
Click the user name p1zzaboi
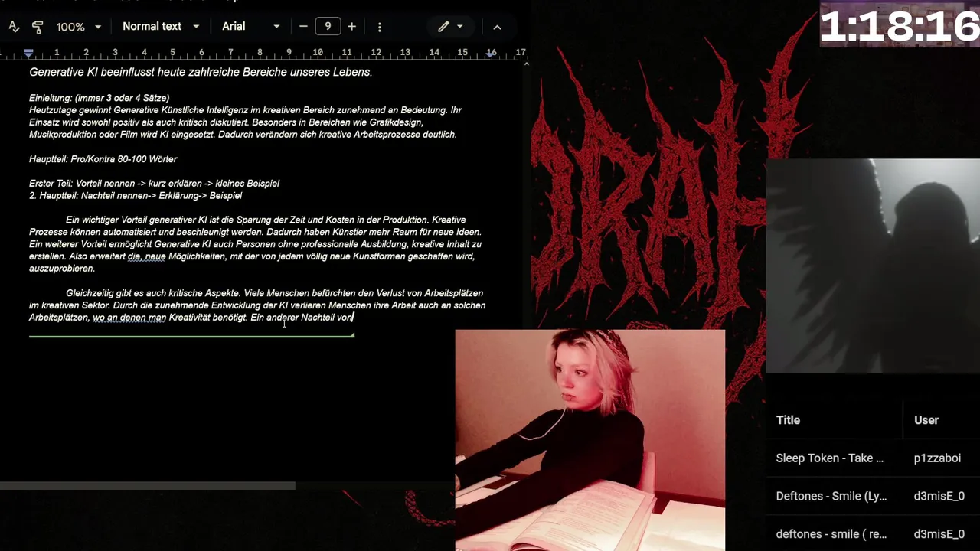[937, 458]
